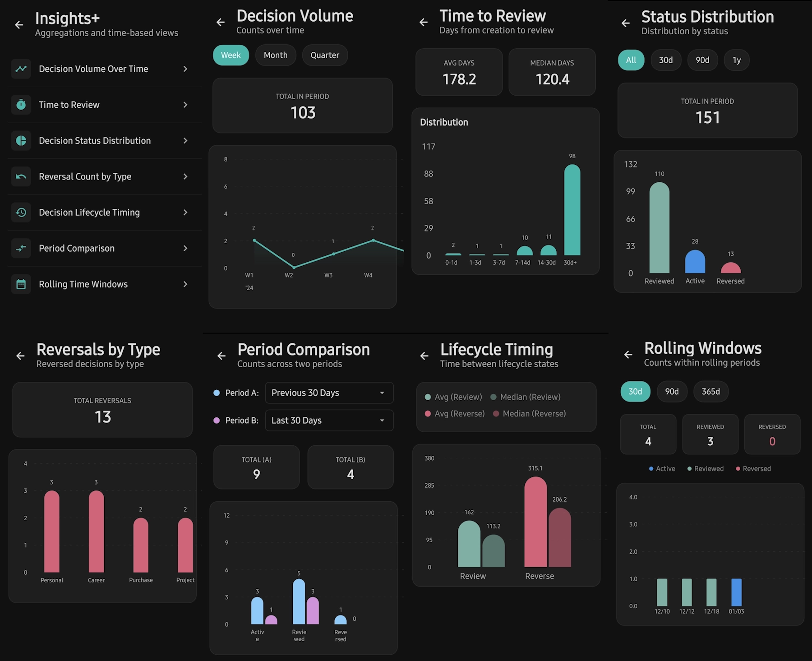The width and height of the screenshot is (812, 661).
Task: Click the Reviewed bar in Status Distribution chart
Action: 659,228
